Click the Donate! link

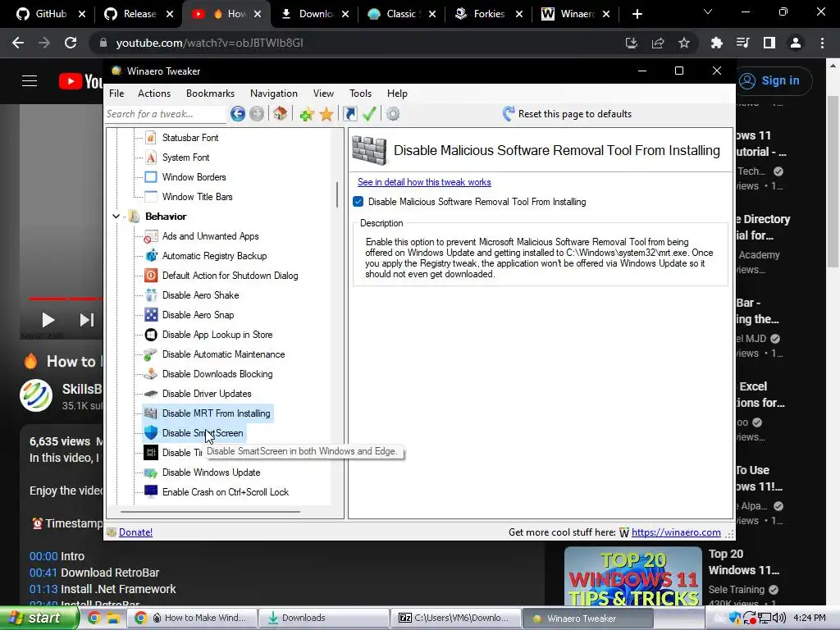(x=135, y=532)
